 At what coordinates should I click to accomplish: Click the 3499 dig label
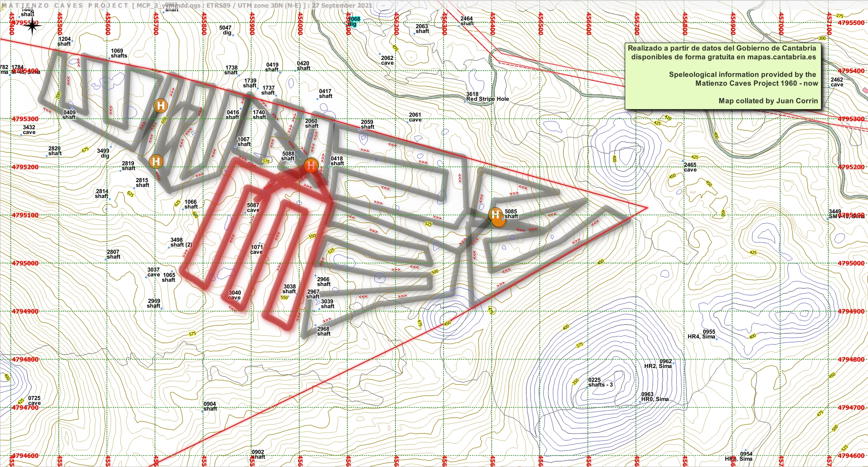[103, 153]
